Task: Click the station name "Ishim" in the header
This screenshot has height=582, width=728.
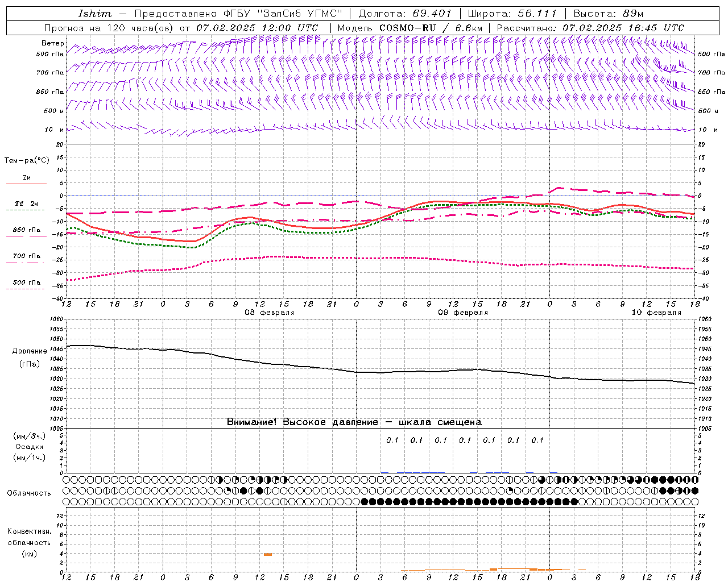Action: point(95,14)
